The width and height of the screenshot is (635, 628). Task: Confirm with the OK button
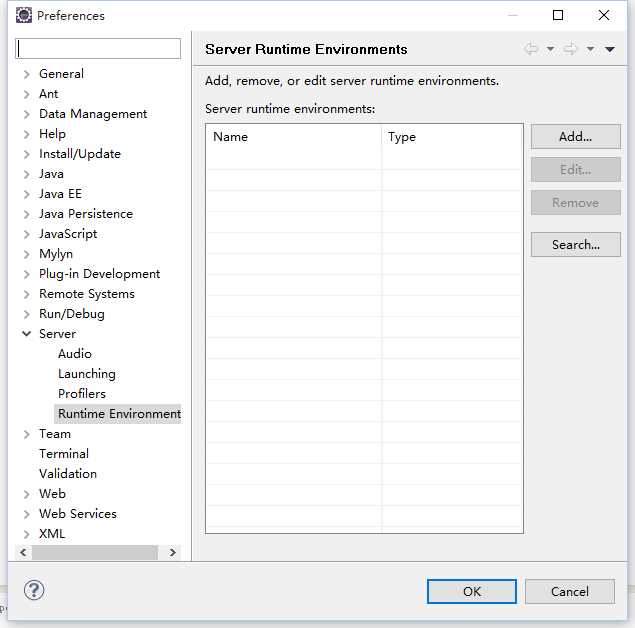pyautogui.click(x=472, y=592)
